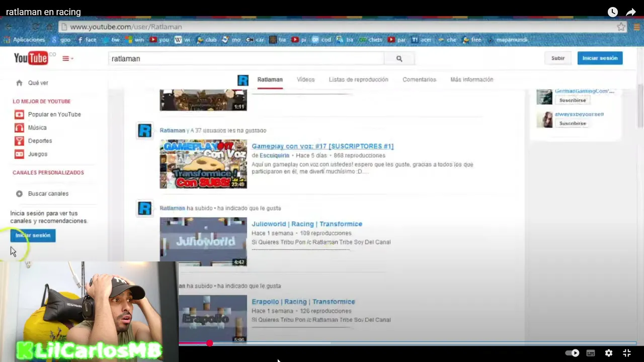Click the Share arrow icon
This screenshot has height=362, width=644.
point(631,12)
